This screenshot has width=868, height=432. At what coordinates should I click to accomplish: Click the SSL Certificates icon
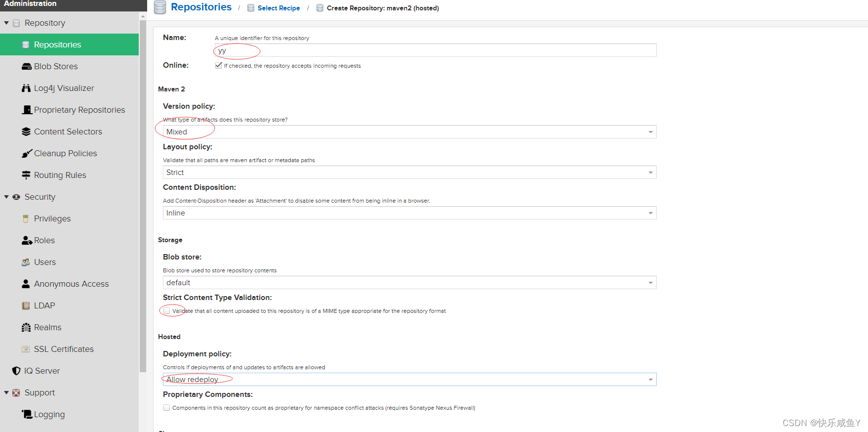click(x=26, y=349)
